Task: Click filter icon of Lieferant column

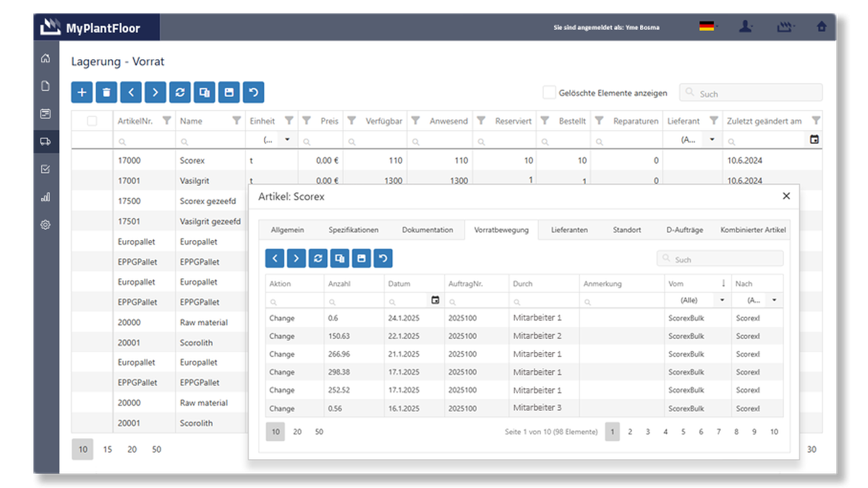Action: [x=714, y=121]
